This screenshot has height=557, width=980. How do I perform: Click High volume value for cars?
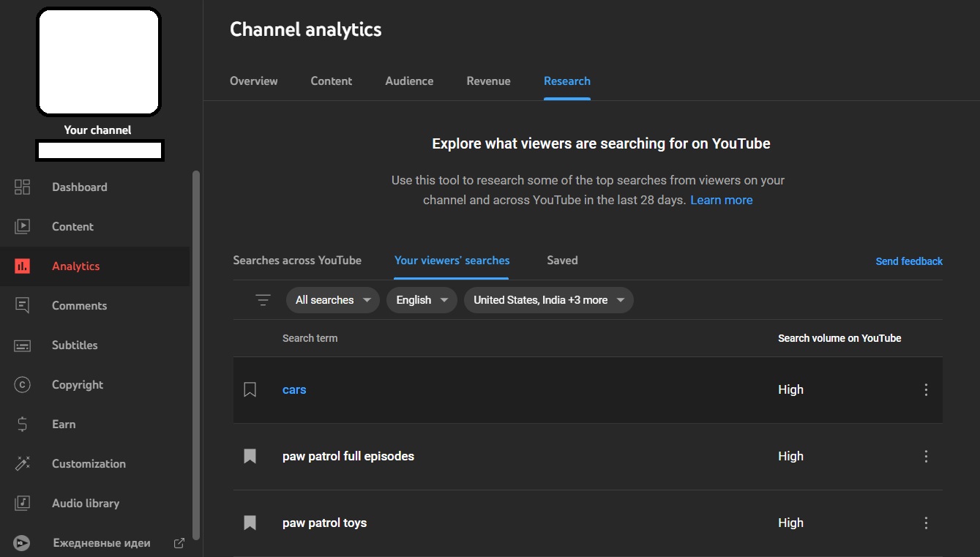point(790,390)
